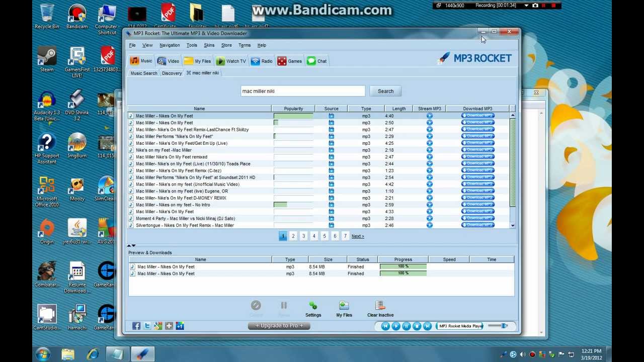Click the Twitter share icon
The image size is (644, 362).
tap(147, 326)
